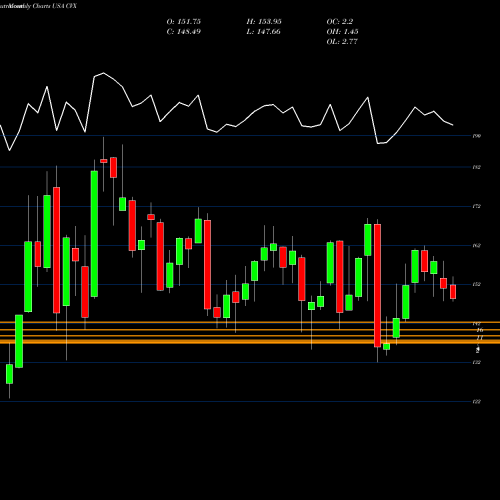Click the 'O: 151.75' open price value
Image resolution: width=500 pixels, height=500 pixels.
point(184,22)
